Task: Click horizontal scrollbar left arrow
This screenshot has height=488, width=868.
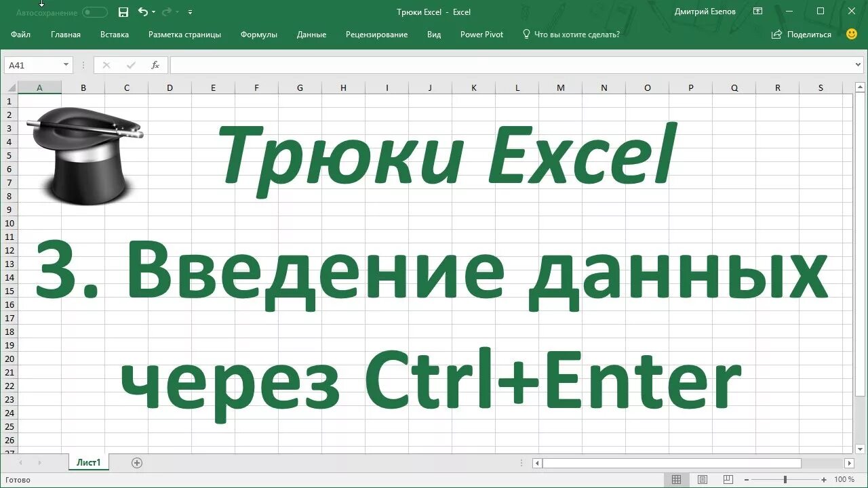Action: point(537,464)
